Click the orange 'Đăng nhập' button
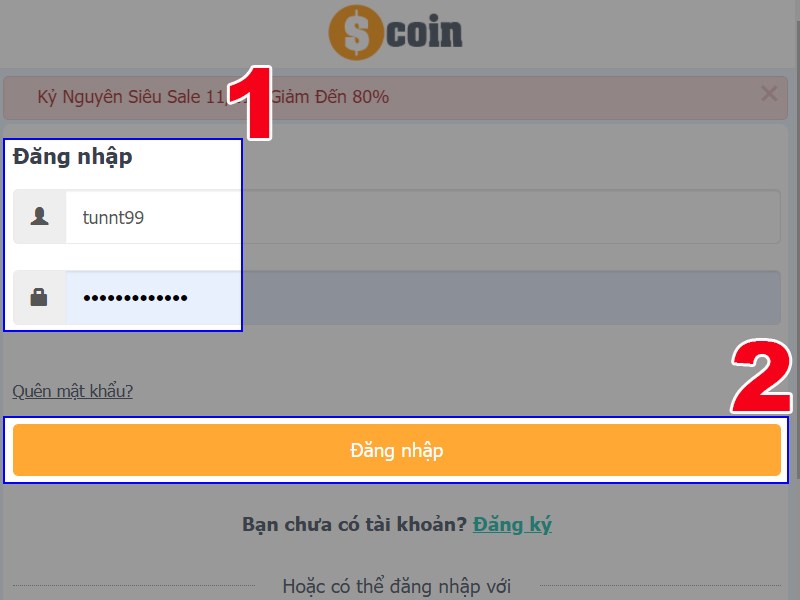 pyautogui.click(x=396, y=450)
